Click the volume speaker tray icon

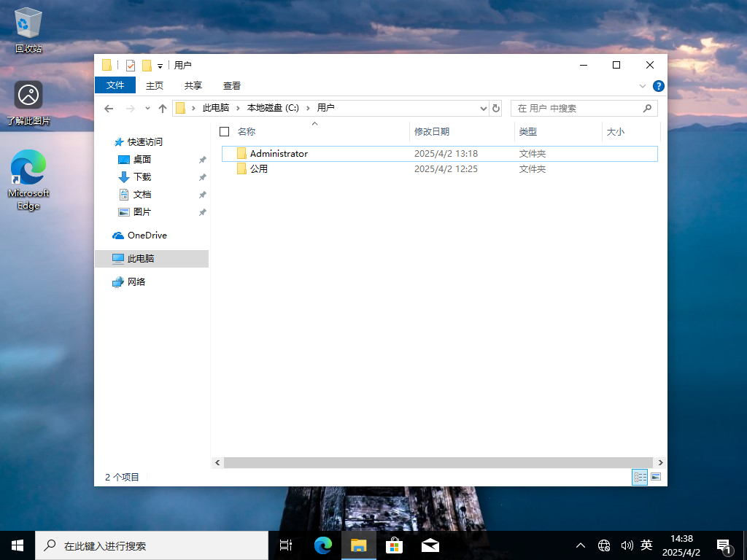click(x=627, y=545)
